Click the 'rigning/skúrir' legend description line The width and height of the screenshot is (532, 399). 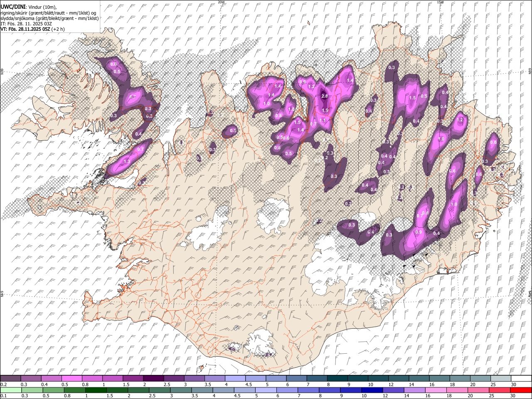point(48,12)
